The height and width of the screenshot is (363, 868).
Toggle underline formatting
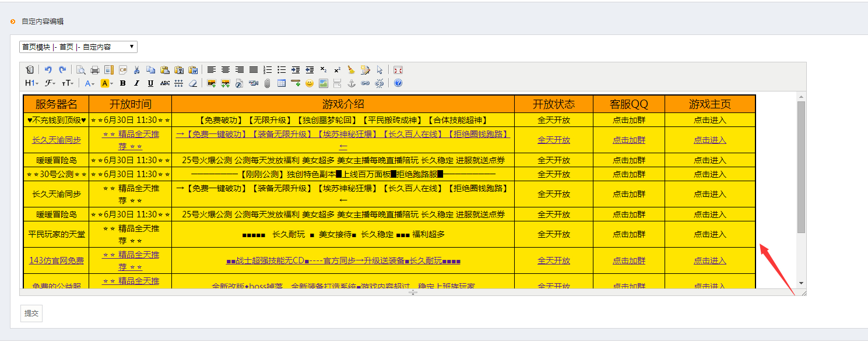pyautogui.click(x=150, y=83)
